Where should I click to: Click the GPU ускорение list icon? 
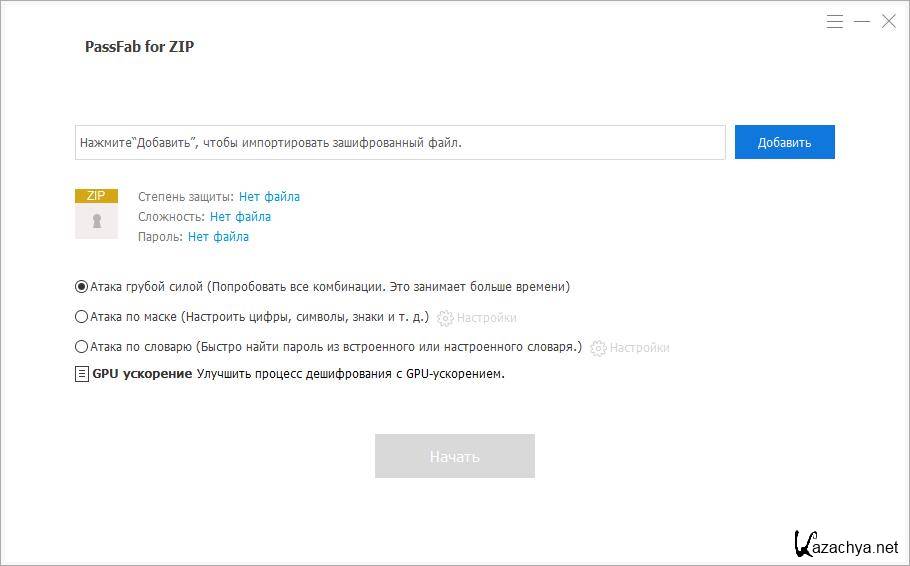click(82, 374)
